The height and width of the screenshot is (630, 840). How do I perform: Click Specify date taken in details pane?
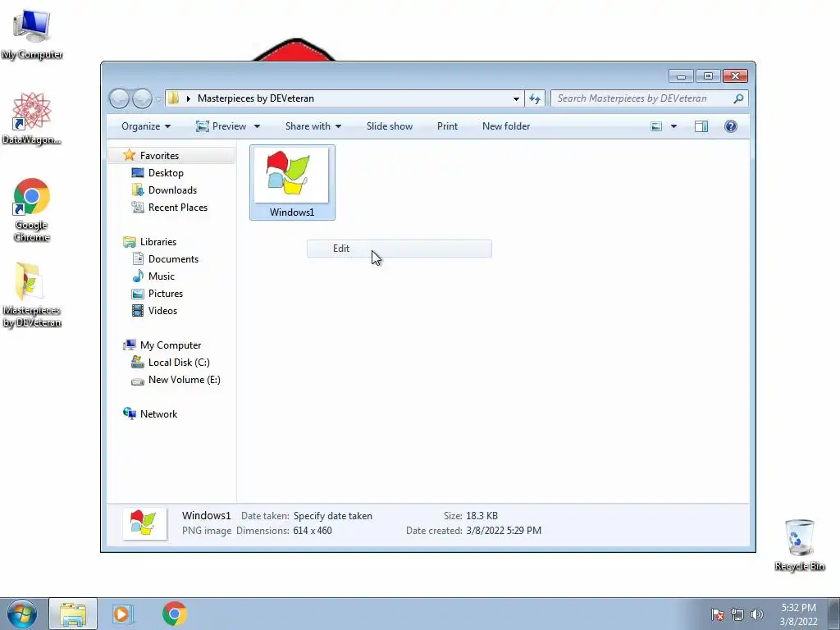pyautogui.click(x=333, y=516)
